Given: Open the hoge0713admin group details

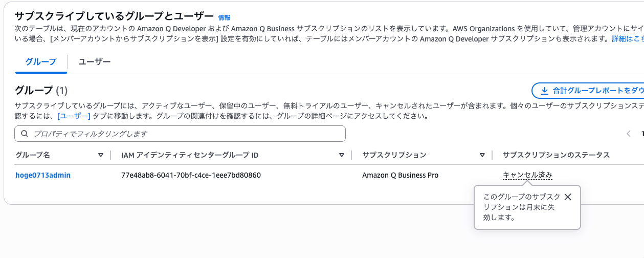Looking at the screenshot, I should (x=43, y=175).
